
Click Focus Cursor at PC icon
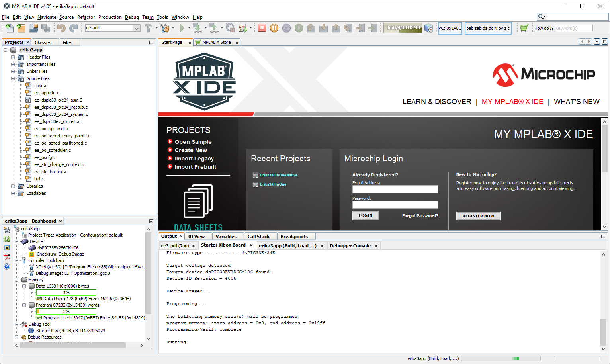click(373, 28)
